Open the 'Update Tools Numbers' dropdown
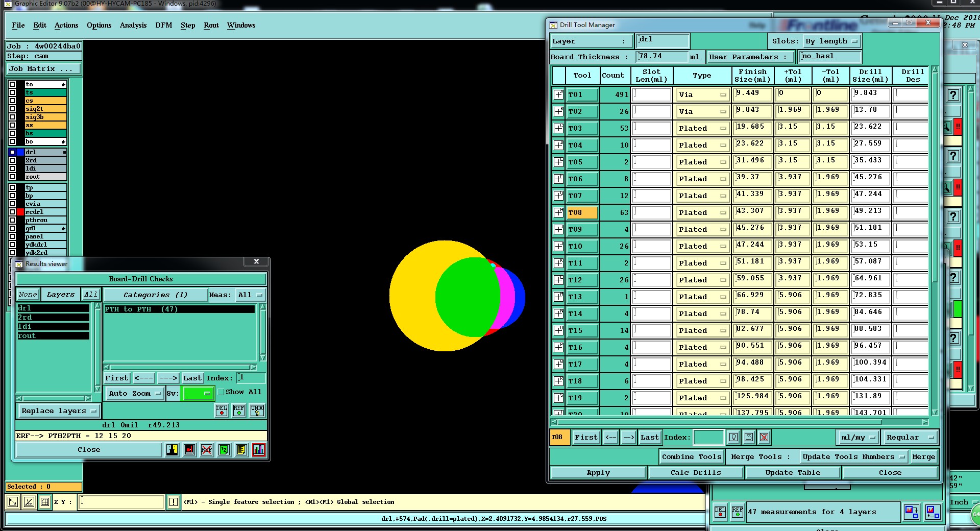The width and height of the screenshot is (980, 531). pos(853,456)
